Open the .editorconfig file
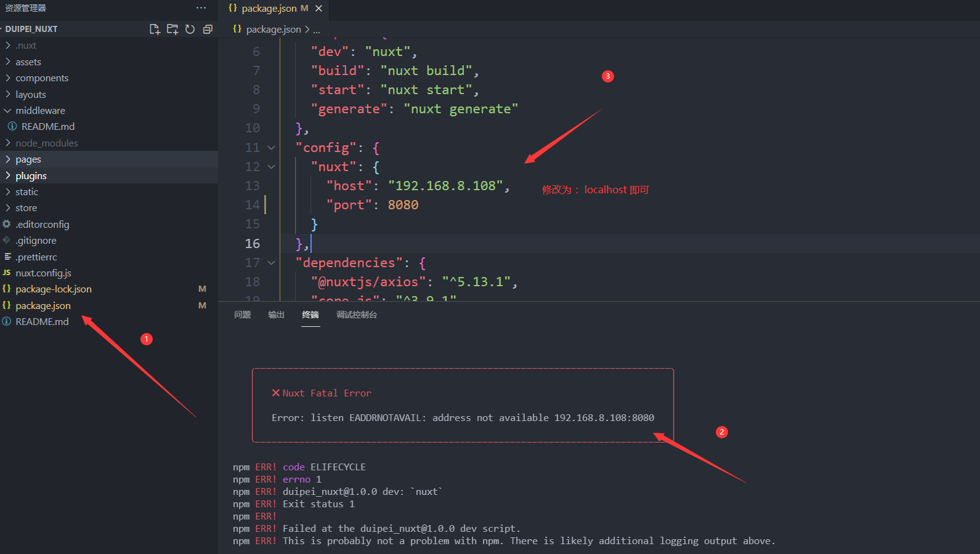This screenshot has width=980, height=554. tap(109, 224)
